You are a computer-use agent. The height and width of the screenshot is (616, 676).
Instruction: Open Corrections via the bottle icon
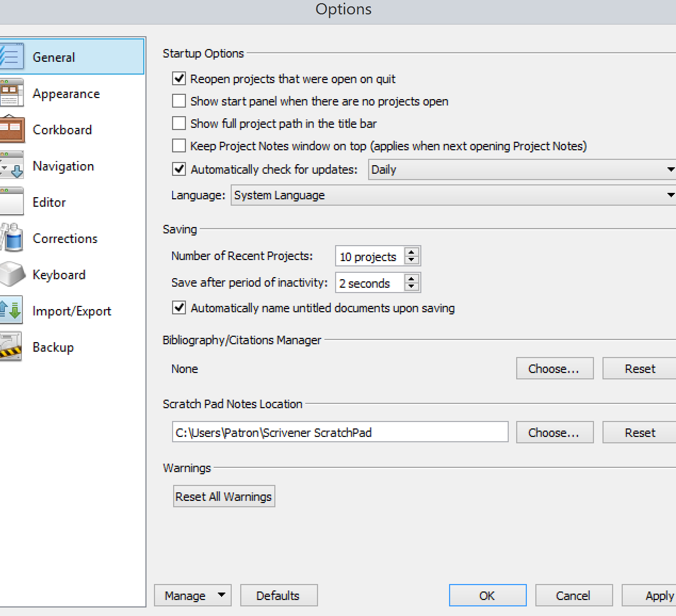click(x=11, y=238)
